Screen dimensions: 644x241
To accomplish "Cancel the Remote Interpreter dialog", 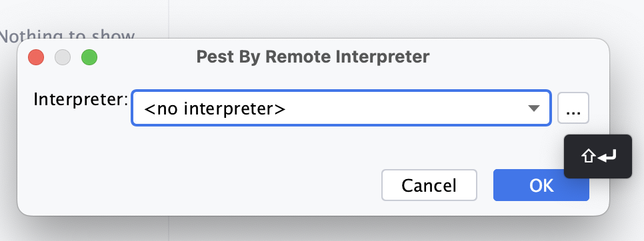I will coord(429,185).
